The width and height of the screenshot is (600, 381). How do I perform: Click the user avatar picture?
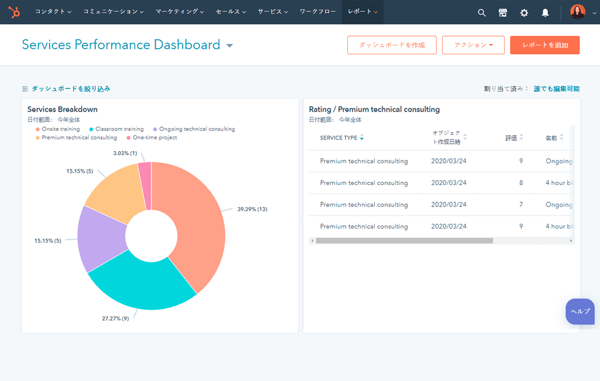(x=577, y=12)
